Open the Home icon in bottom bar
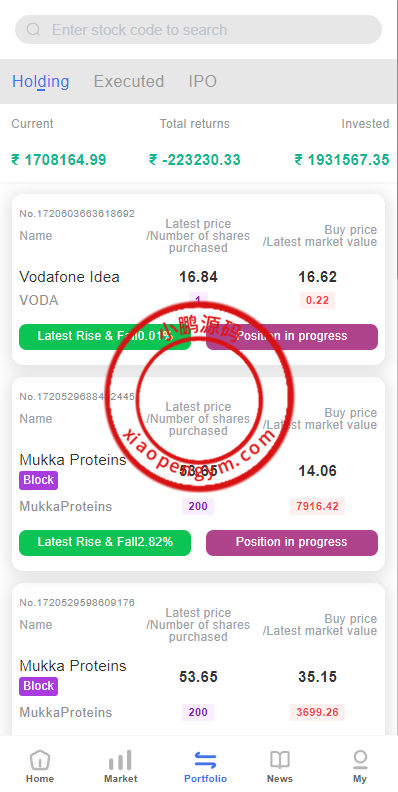 tap(40, 760)
